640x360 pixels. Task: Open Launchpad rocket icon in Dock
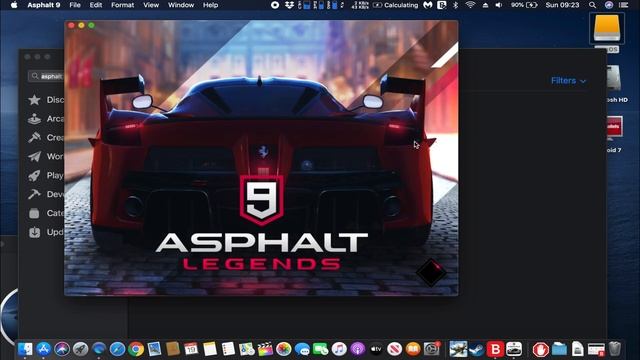[x=80, y=349]
